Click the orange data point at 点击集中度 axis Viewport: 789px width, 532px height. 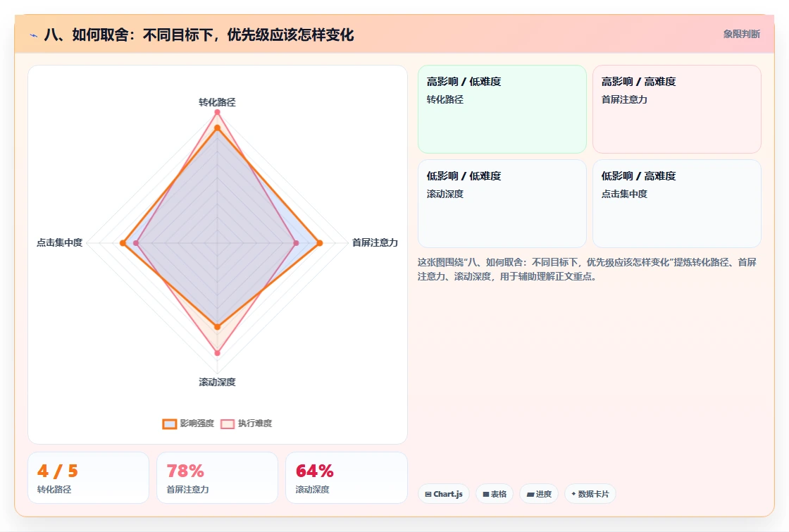click(123, 243)
